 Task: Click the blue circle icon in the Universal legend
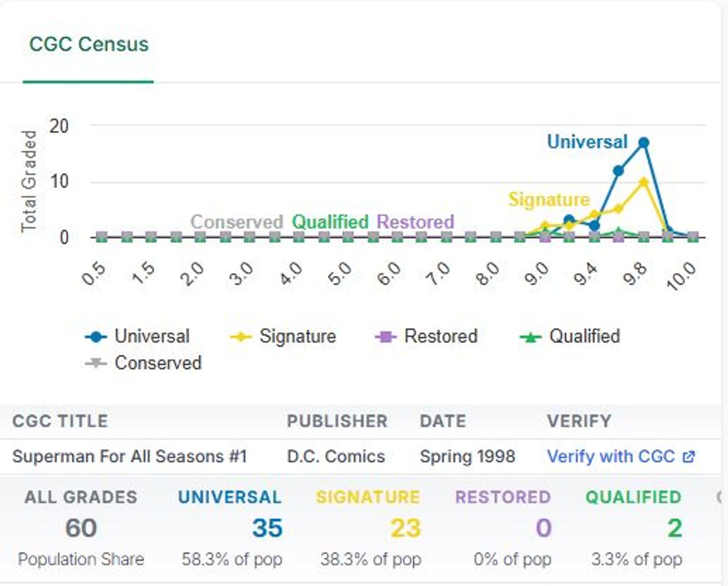click(96, 337)
